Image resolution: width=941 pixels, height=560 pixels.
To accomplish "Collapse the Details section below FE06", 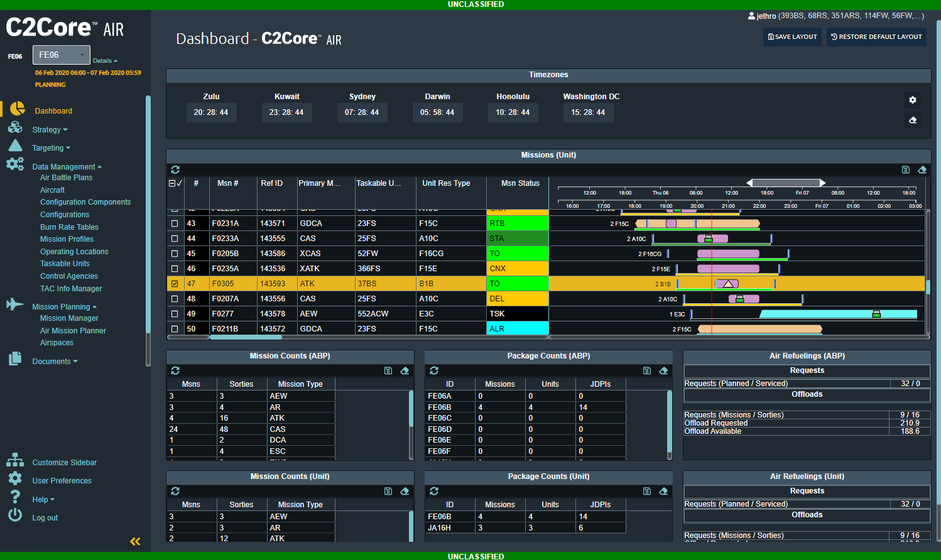I will 105,60.
